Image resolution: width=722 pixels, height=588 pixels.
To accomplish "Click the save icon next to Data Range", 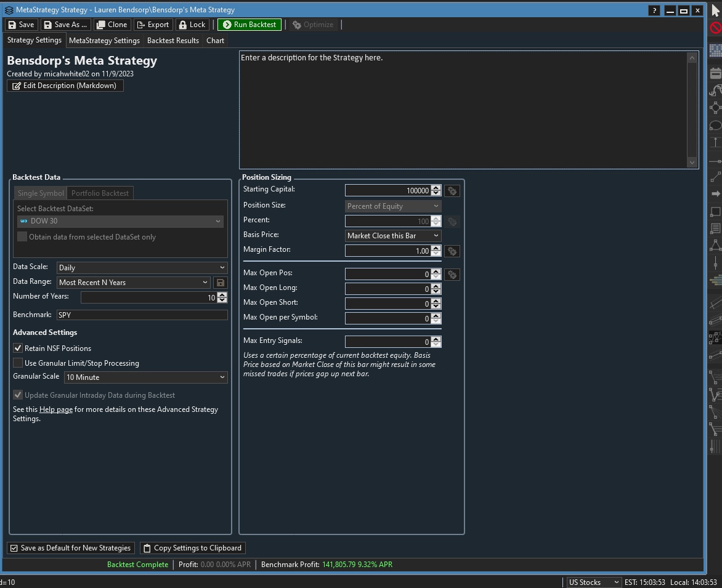I will [221, 283].
